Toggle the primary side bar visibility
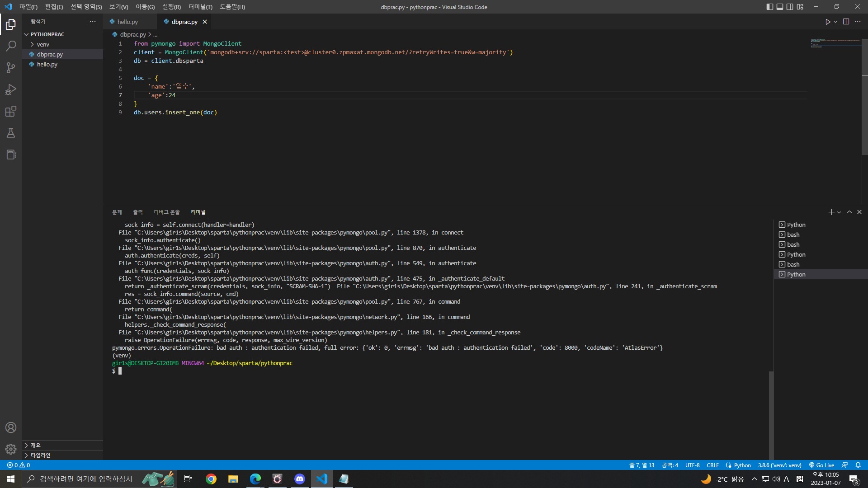Image resolution: width=868 pixels, height=488 pixels. click(770, 7)
